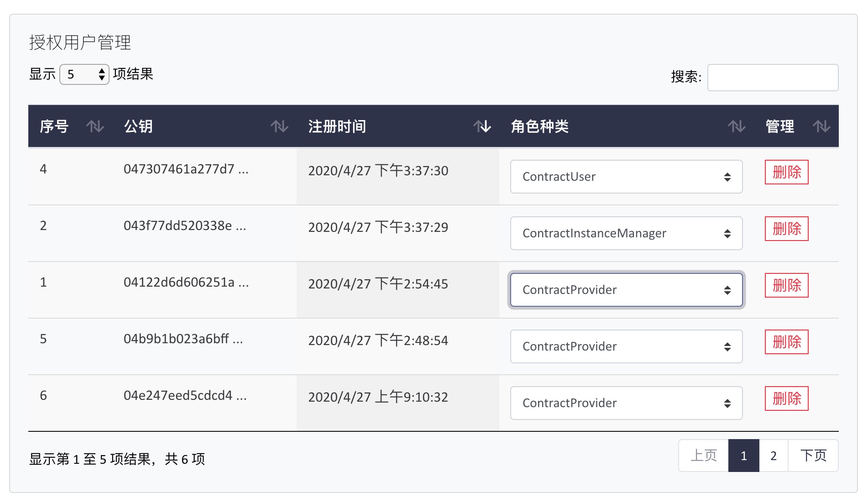The width and height of the screenshot is (868, 503).
Task: Delete user with key 047307461a277d7
Action: pos(786,172)
